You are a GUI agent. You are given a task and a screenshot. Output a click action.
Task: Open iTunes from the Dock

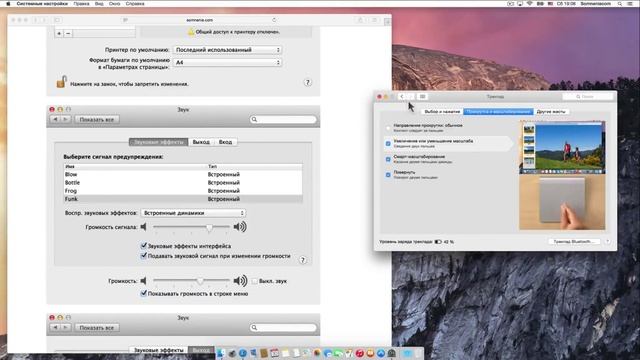360,353
